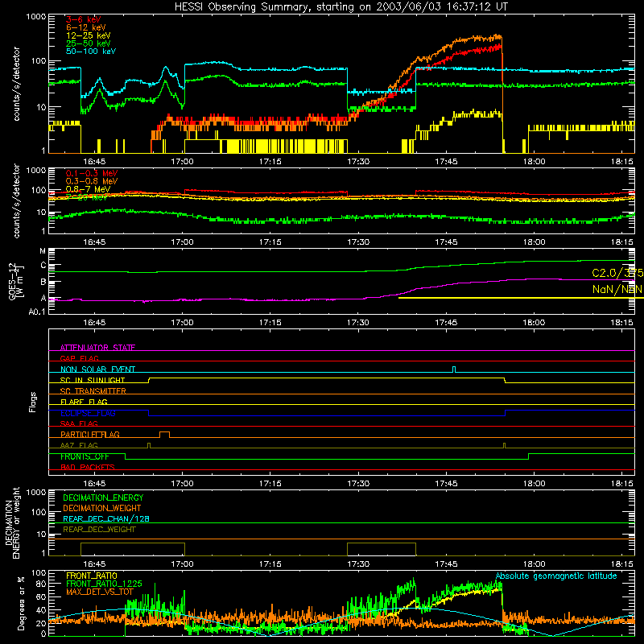Click the PARTICLE_FLAG label
Image resolution: width=644 pixels, height=644 pixels.
pos(90,434)
